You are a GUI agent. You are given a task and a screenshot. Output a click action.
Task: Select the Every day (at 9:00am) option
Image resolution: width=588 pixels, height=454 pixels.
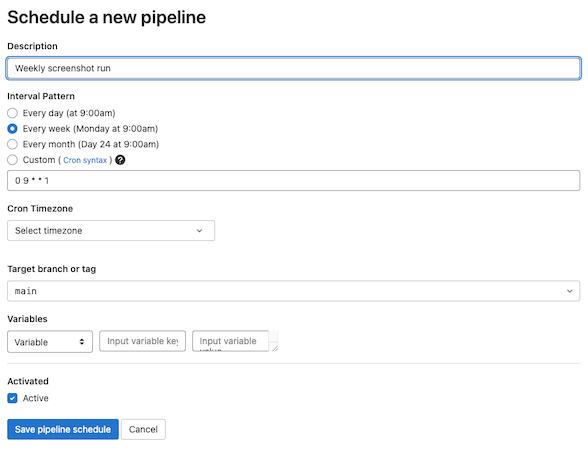click(12, 113)
